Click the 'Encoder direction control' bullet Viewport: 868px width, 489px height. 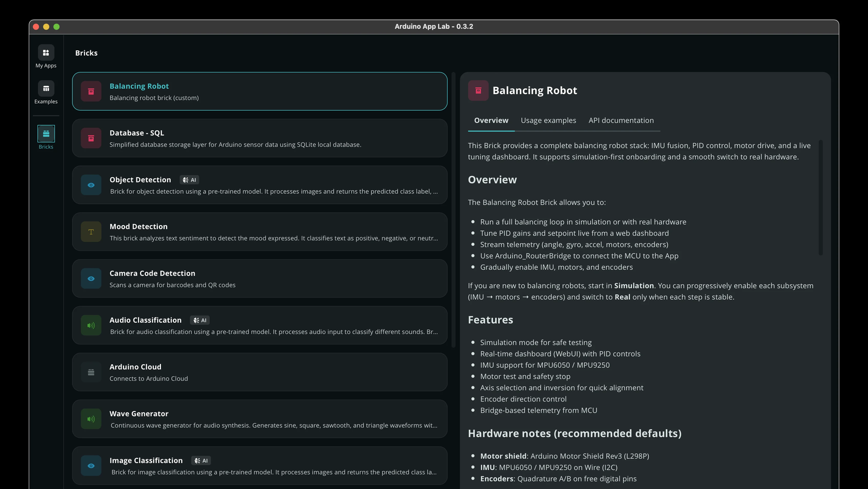tap(523, 399)
